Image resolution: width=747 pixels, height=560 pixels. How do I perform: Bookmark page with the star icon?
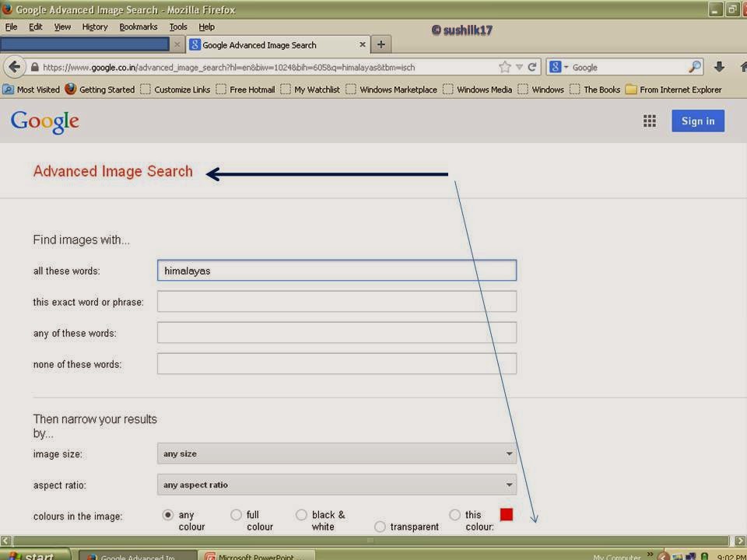pyautogui.click(x=505, y=67)
